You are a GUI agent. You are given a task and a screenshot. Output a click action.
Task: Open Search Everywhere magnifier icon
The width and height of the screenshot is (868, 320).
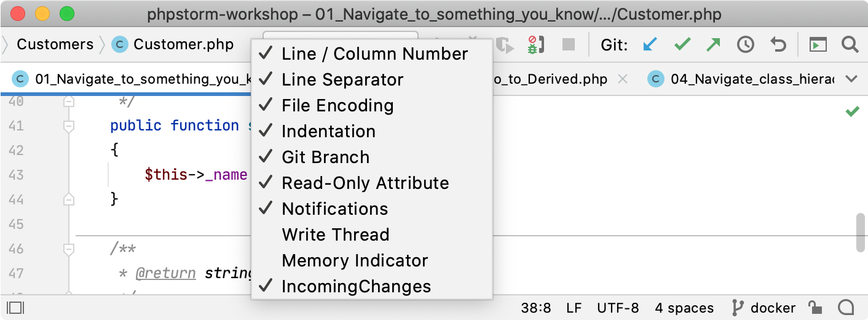tap(850, 44)
